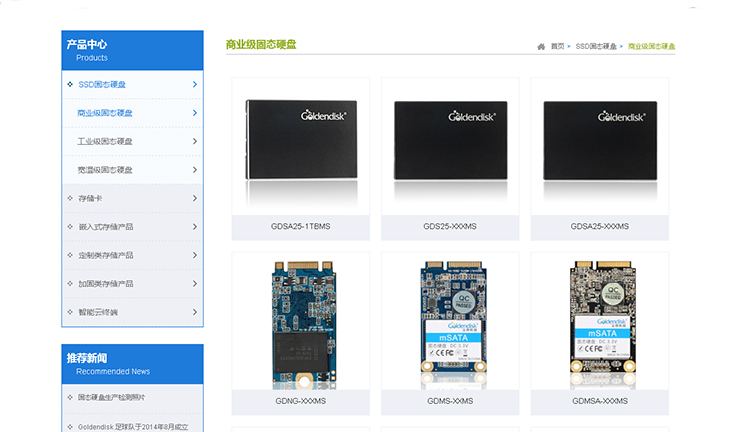Select 存储卡 category in the sidebar
Screen dimensions: 736x432
90,199
